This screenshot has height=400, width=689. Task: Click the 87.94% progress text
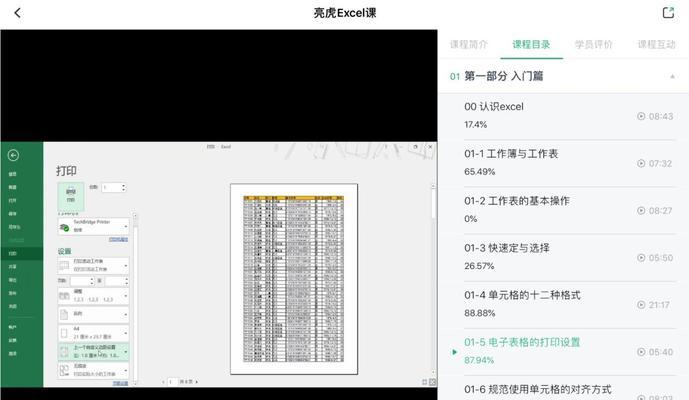point(479,360)
